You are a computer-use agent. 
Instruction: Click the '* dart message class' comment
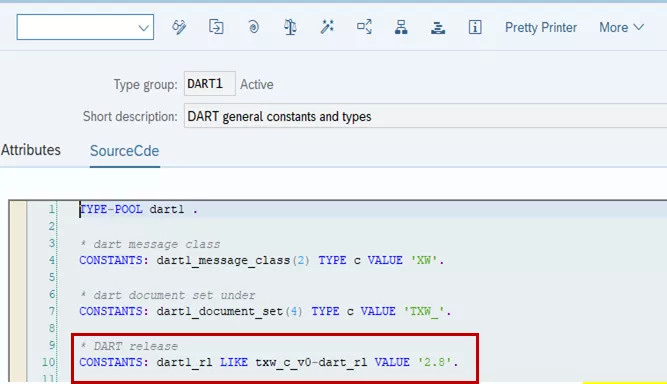(x=150, y=244)
